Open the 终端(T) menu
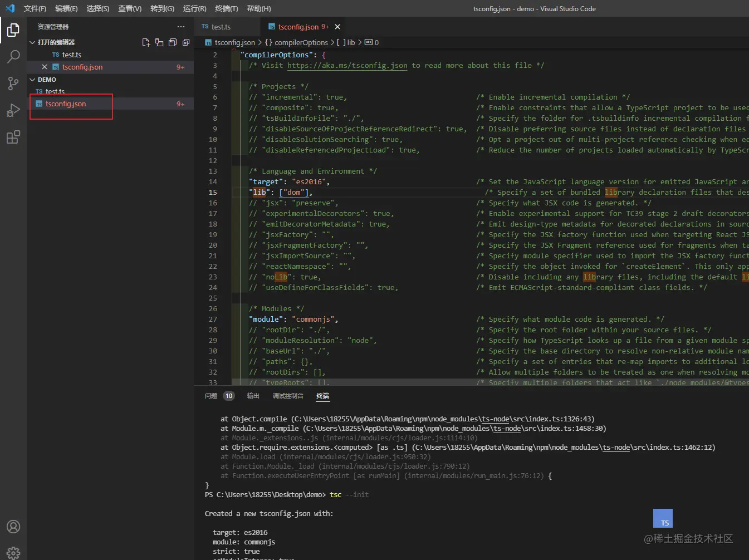This screenshot has width=749, height=560. [227, 8]
